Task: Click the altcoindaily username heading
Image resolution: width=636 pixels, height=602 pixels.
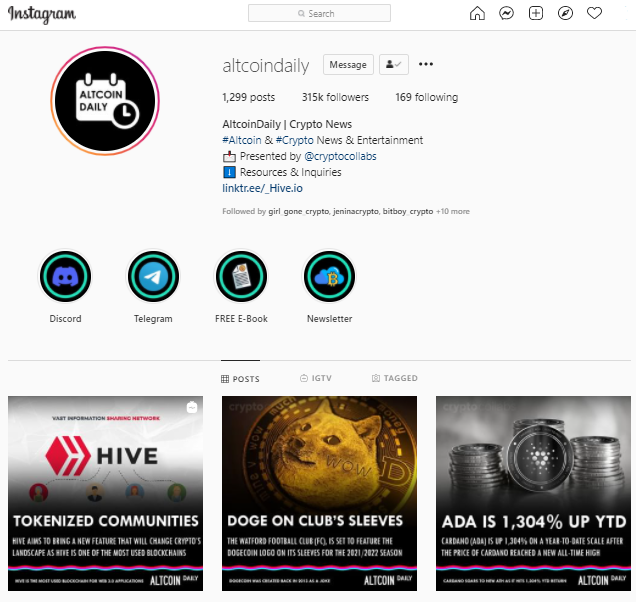Action: (x=266, y=65)
